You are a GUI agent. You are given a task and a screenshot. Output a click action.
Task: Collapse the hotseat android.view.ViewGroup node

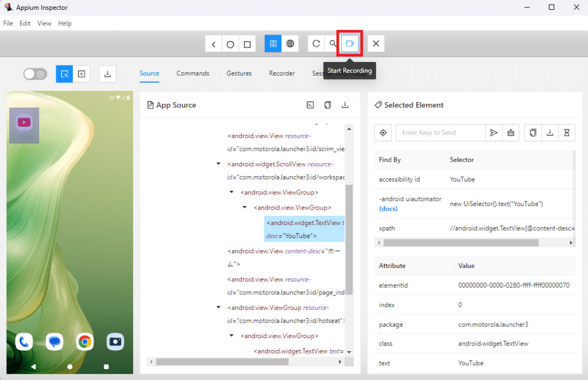pos(218,307)
